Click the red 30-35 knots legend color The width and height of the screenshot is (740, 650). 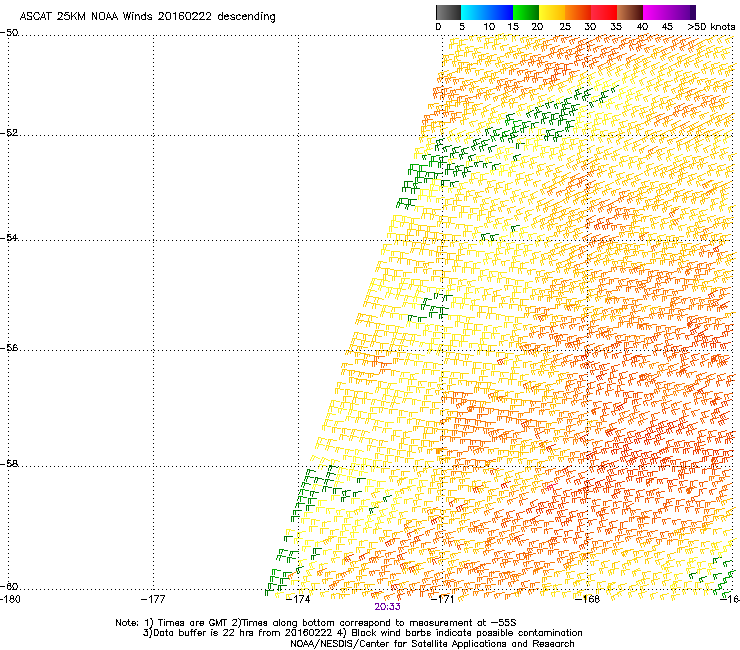[x=604, y=12]
